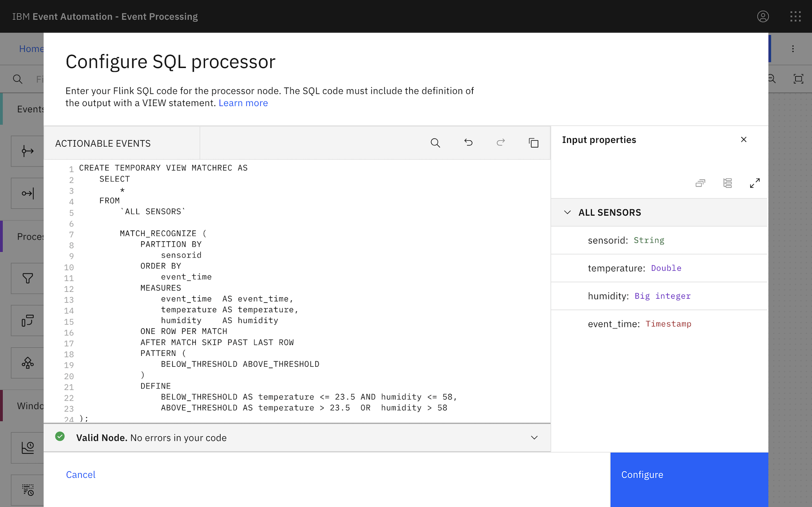Click the search icon in the SQL editor toolbar
812x507 pixels.
(x=435, y=143)
